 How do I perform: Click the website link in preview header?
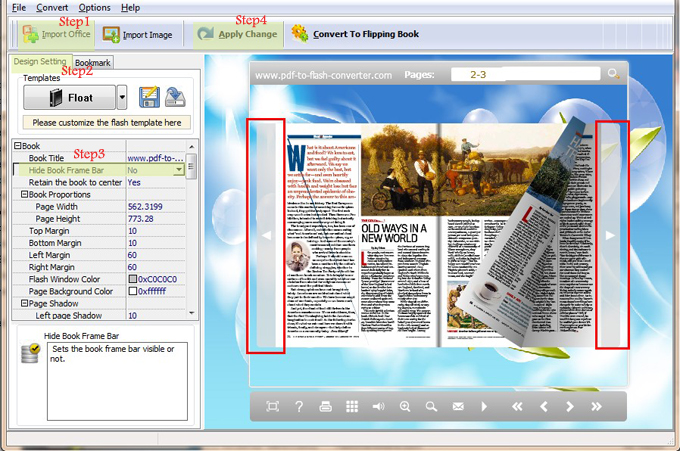[323, 75]
